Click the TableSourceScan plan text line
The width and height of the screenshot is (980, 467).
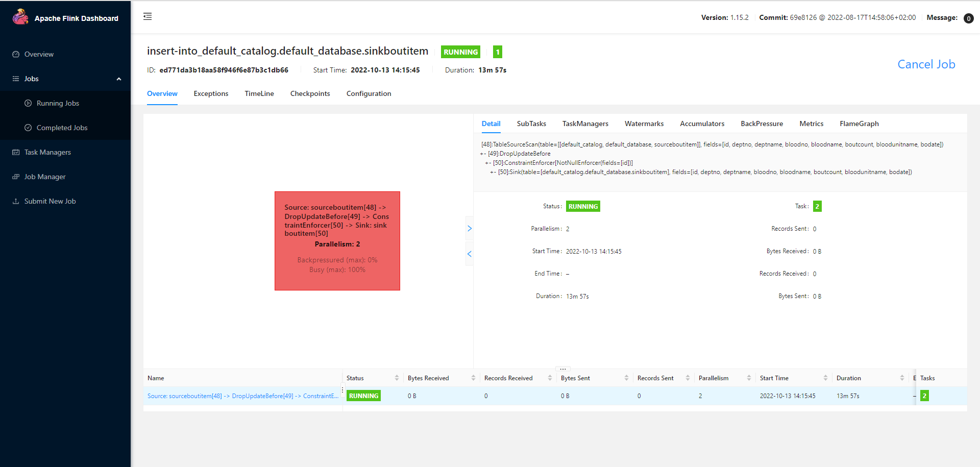click(712, 144)
